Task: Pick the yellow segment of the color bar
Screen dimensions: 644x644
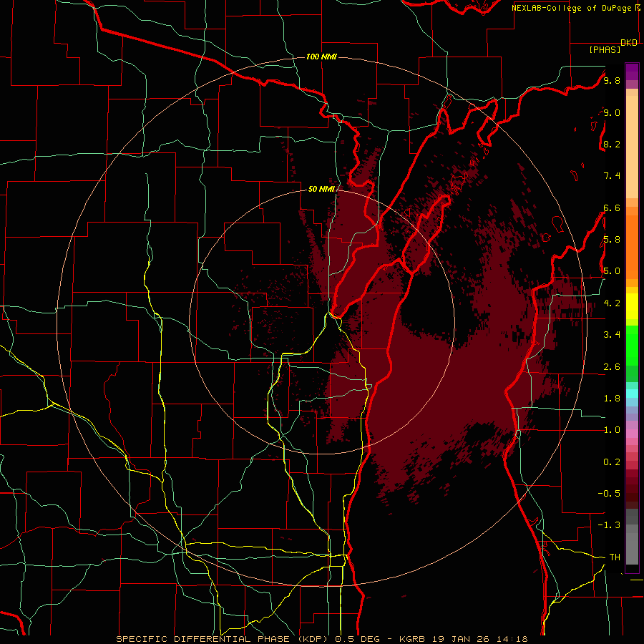Action: (632, 306)
